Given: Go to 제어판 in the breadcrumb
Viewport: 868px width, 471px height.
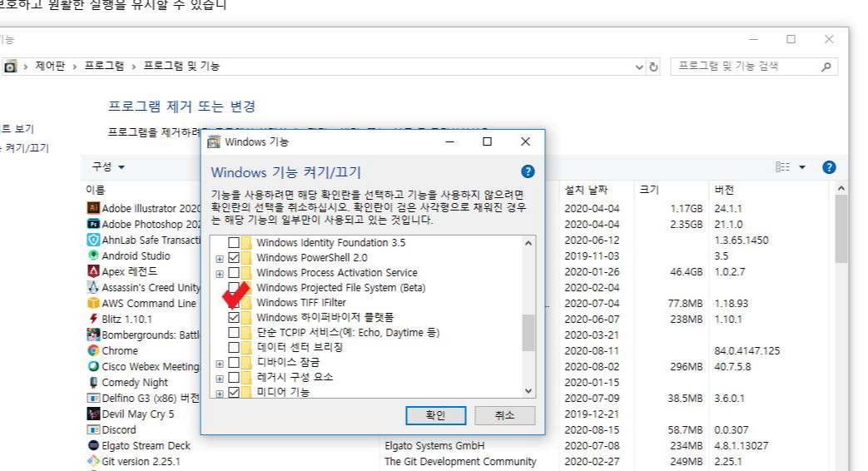Looking at the screenshot, I should (x=50, y=66).
